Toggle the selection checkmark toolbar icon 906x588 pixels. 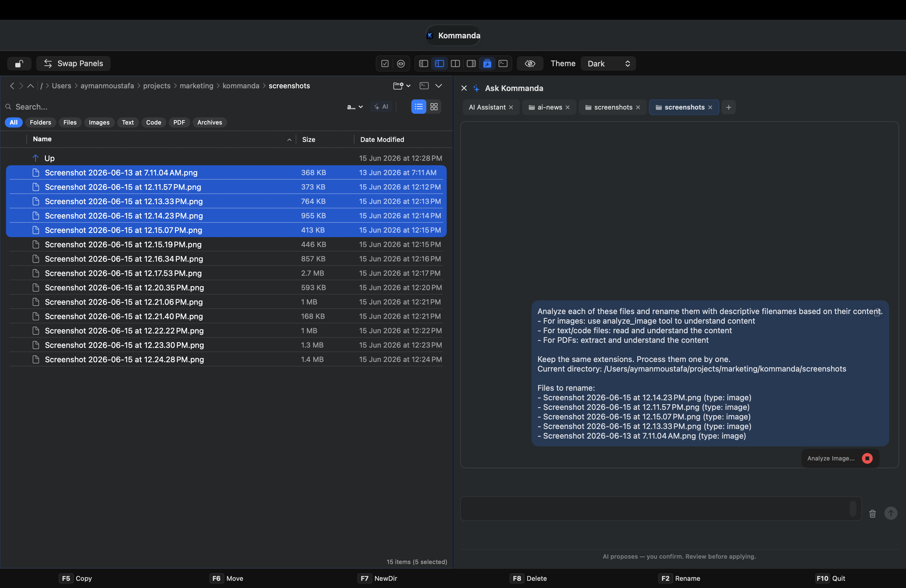[385, 63]
